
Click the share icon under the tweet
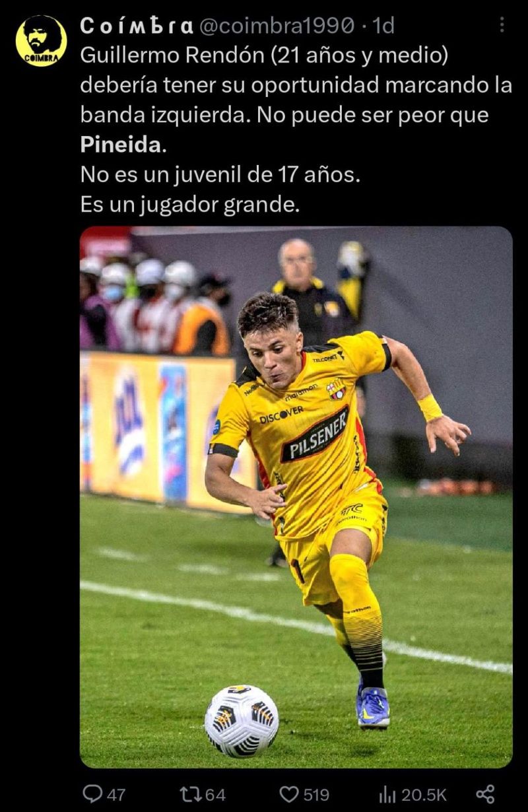[485, 794]
